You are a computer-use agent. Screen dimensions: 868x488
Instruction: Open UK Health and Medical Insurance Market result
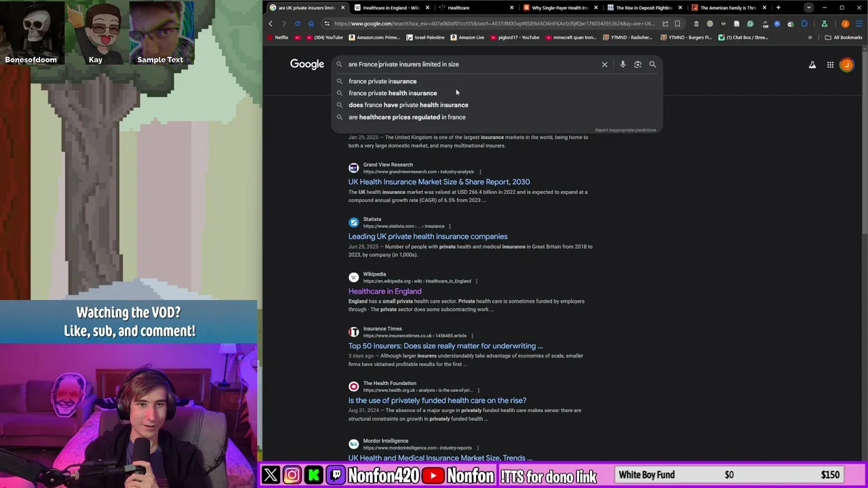pos(440,458)
